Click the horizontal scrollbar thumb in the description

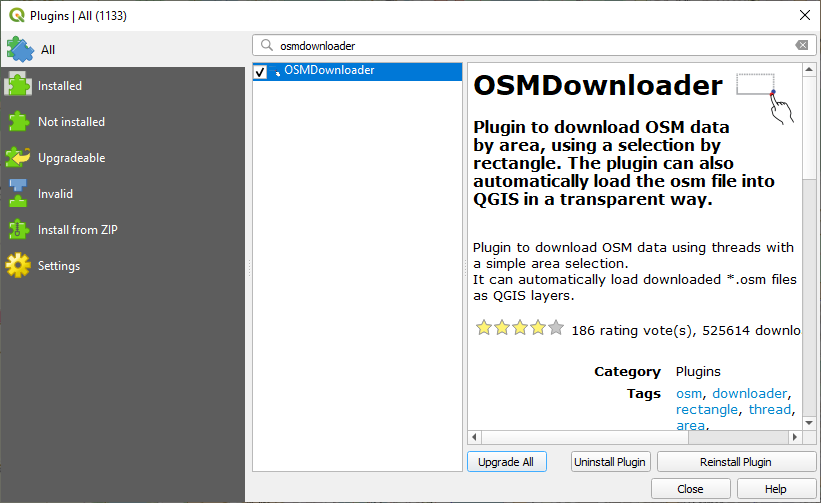[584, 437]
